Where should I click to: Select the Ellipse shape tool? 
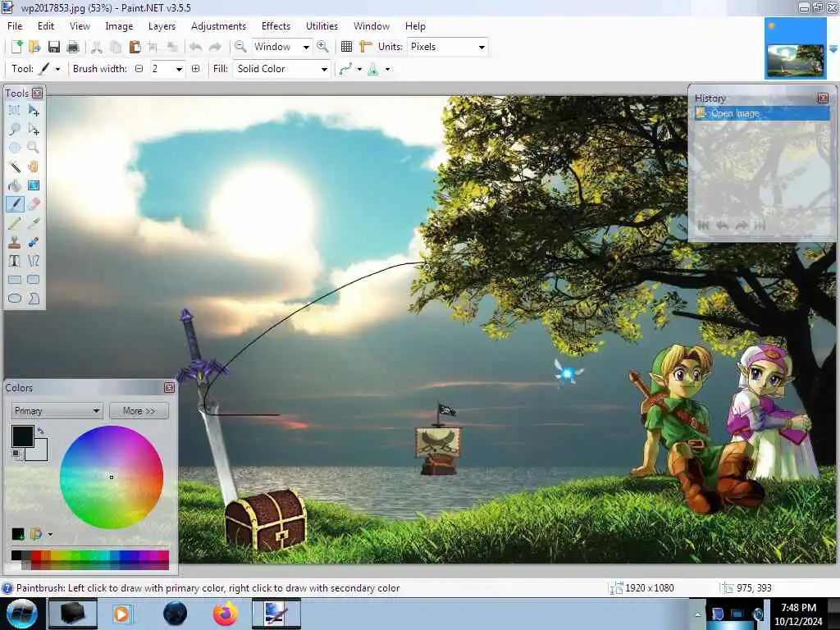tap(15, 299)
